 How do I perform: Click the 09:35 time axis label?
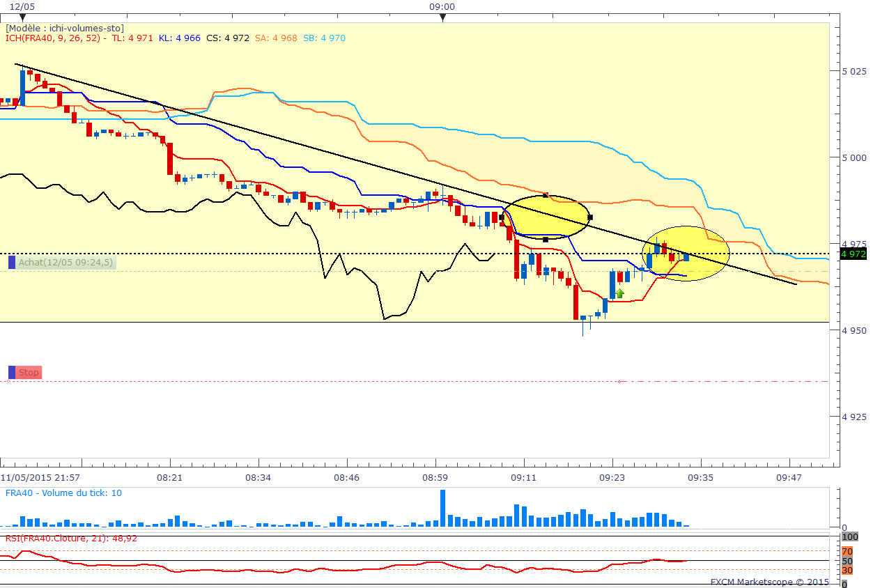700,477
